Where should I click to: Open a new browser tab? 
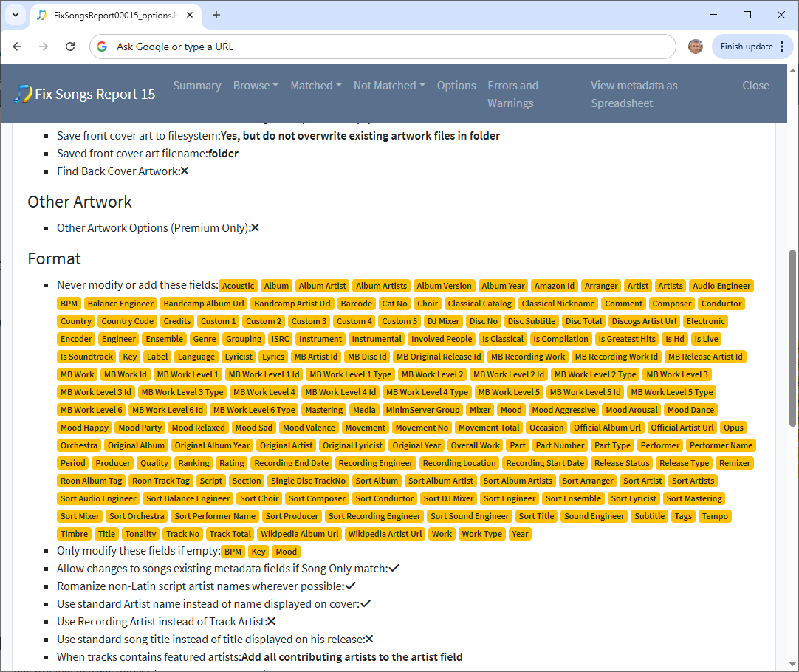pos(216,15)
